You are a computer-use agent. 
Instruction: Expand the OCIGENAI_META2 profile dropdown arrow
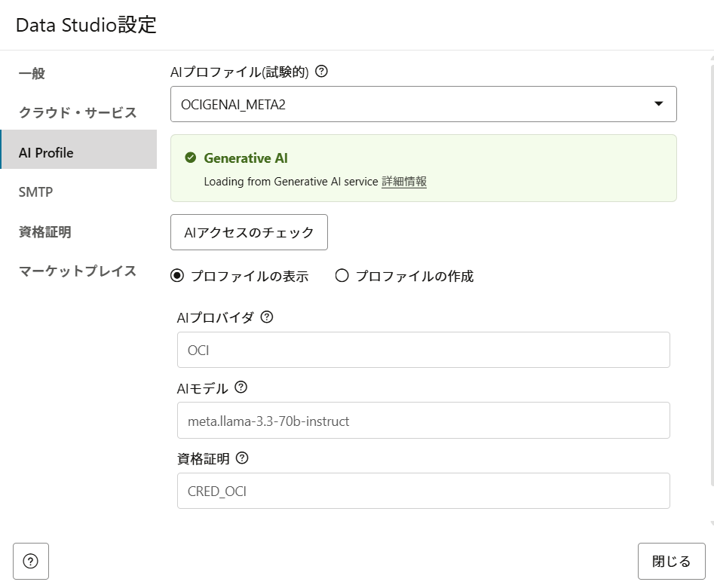658,104
